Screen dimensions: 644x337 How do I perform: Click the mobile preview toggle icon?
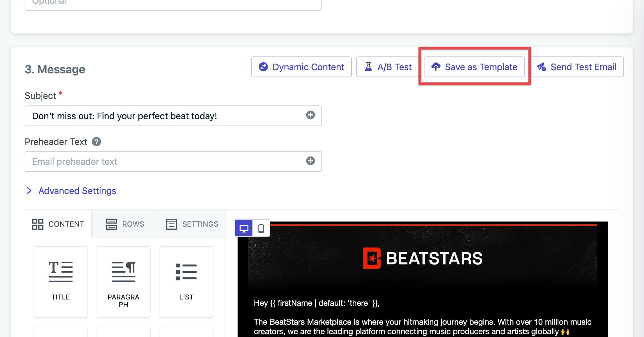(x=262, y=228)
